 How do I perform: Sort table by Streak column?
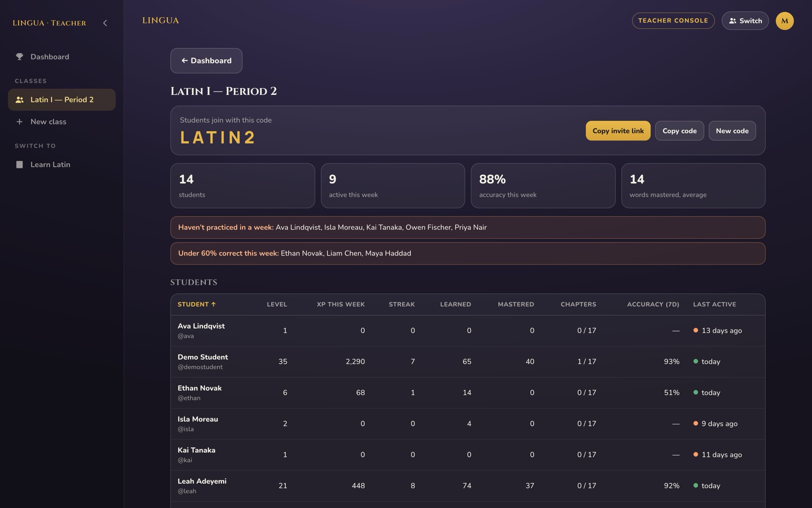401,304
